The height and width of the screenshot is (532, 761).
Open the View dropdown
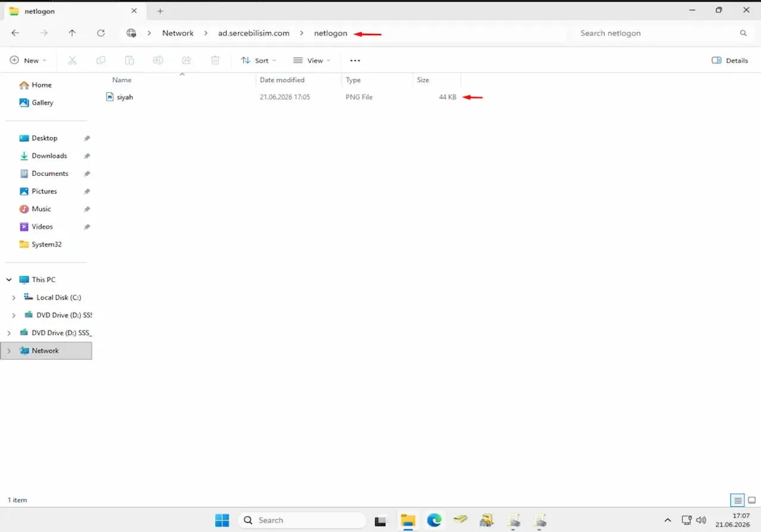pos(312,60)
